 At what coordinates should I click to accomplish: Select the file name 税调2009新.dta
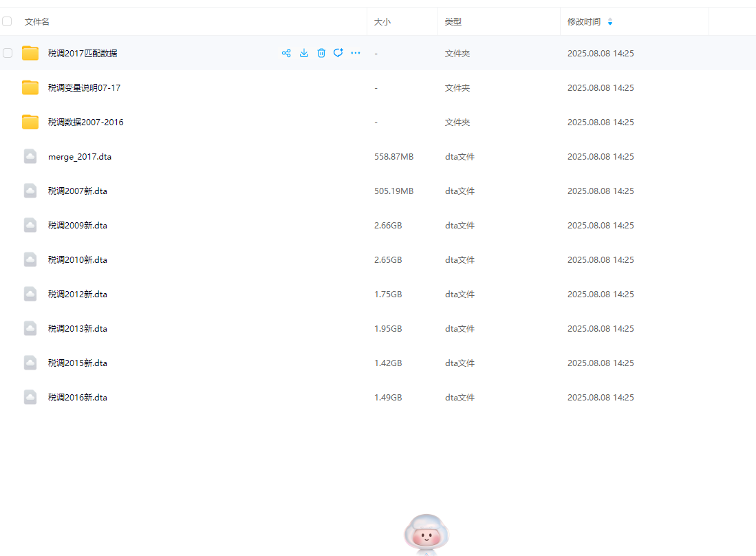pyautogui.click(x=78, y=225)
